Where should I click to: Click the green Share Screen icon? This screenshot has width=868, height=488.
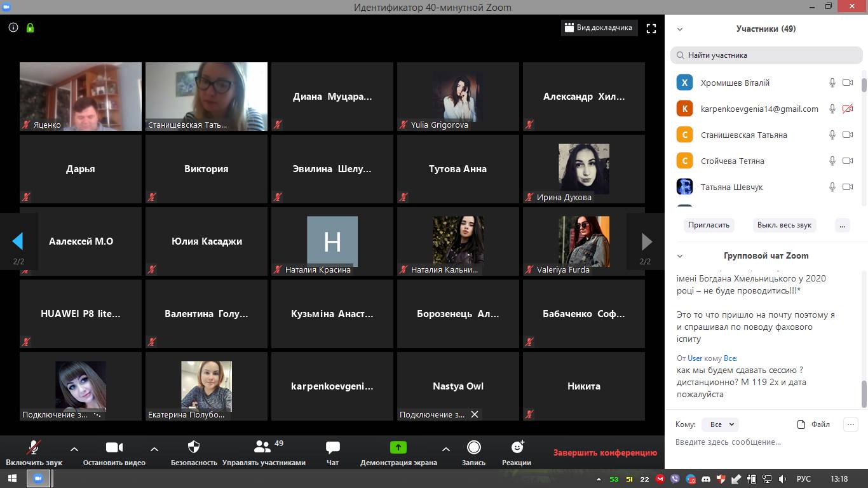(398, 447)
